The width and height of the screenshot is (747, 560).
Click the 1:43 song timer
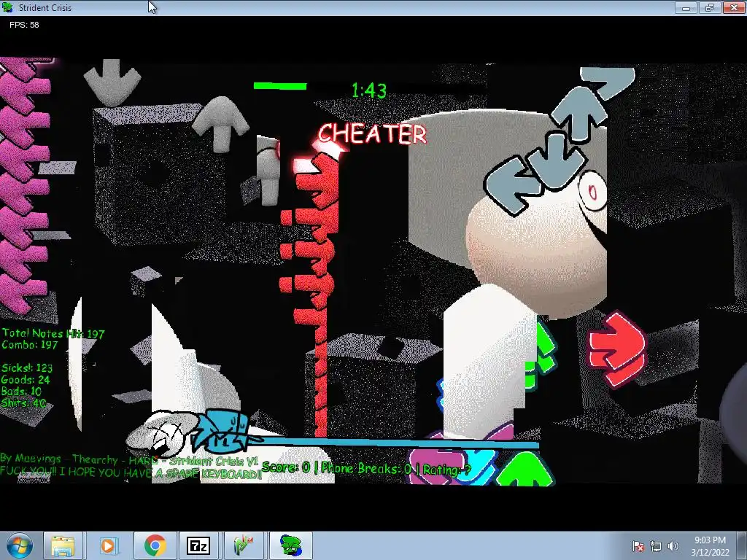[x=369, y=90]
